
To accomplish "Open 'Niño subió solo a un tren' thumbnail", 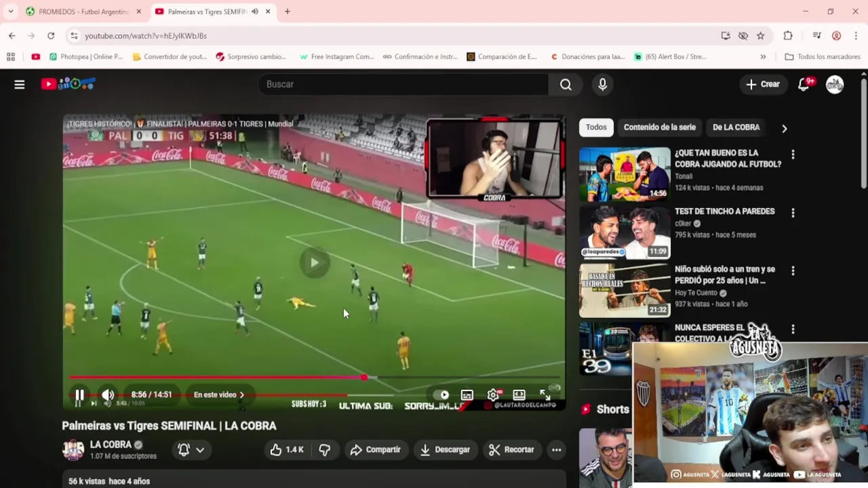I will tap(625, 291).
